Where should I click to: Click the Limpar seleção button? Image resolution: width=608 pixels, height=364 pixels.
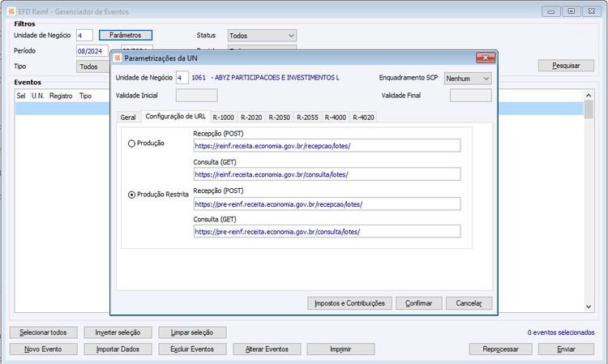(x=192, y=332)
